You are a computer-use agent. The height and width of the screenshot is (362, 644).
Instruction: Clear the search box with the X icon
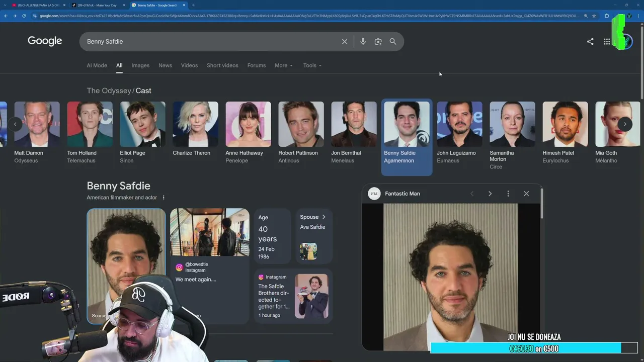coord(345,42)
